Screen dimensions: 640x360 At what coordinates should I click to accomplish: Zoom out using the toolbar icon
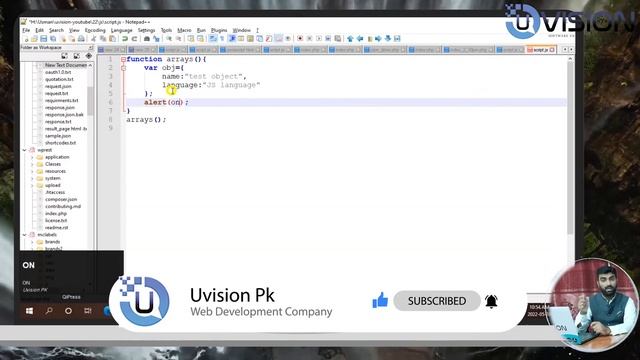(x=178, y=39)
